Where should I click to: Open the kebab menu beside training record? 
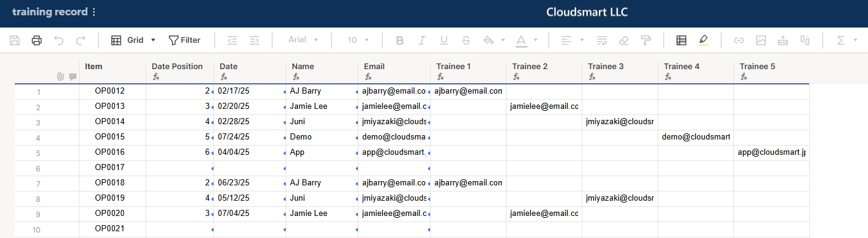point(94,12)
